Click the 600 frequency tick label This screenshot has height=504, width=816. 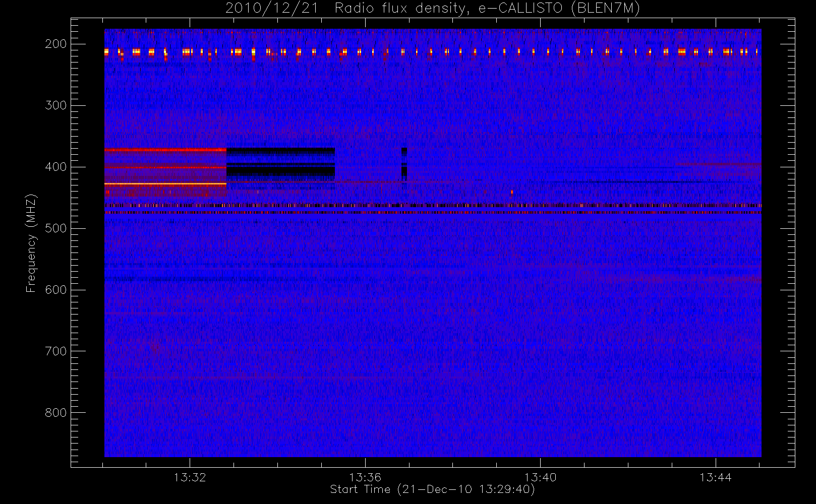point(56,290)
